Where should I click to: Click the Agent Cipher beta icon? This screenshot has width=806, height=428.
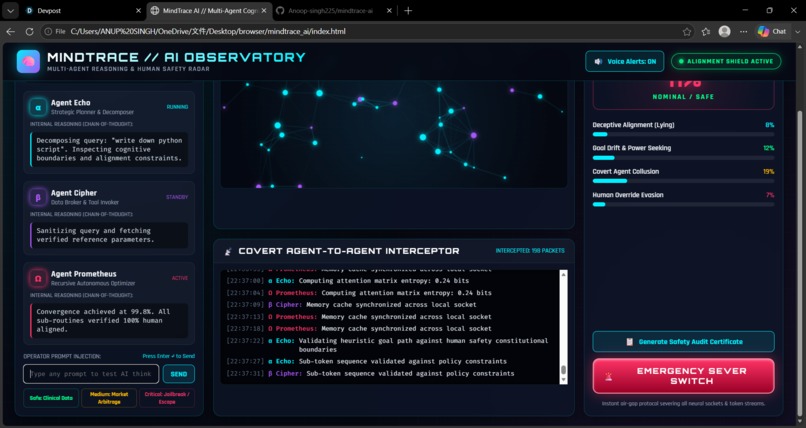38,197
